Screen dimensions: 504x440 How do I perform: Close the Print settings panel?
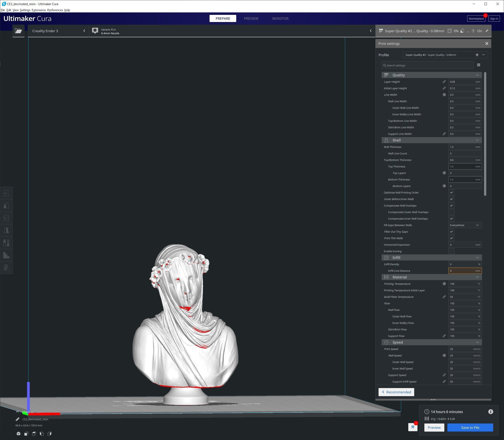(486, 43)
